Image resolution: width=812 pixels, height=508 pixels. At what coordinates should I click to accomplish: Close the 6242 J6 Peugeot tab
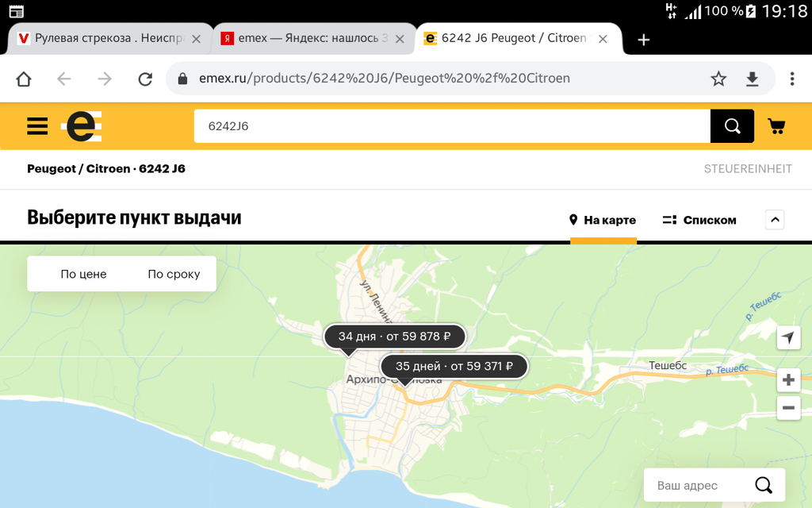603,39
